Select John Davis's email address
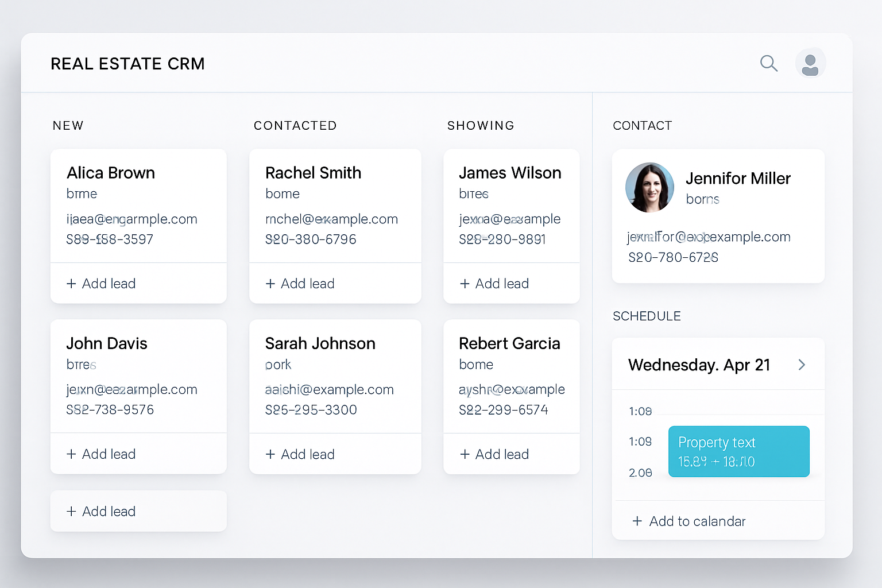The image size is (882, 588). tap(131, 389)
